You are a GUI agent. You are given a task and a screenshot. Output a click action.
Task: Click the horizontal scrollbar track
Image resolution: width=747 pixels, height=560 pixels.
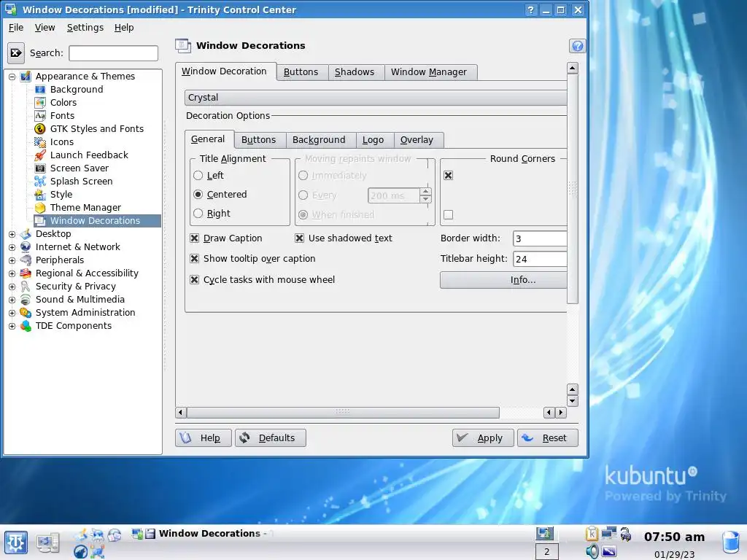pos(521,413)
